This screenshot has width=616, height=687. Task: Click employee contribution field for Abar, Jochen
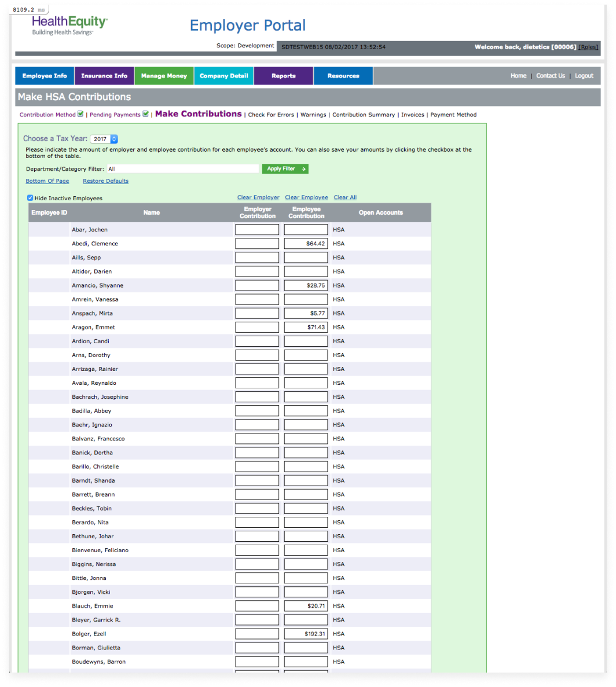click(x=306, y=230)
